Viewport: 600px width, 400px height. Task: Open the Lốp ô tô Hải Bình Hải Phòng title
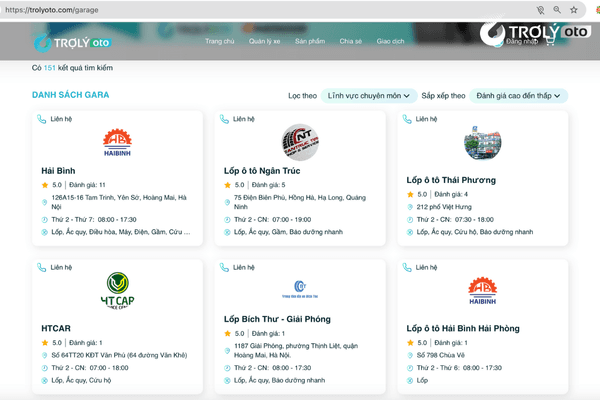(463, 328)
